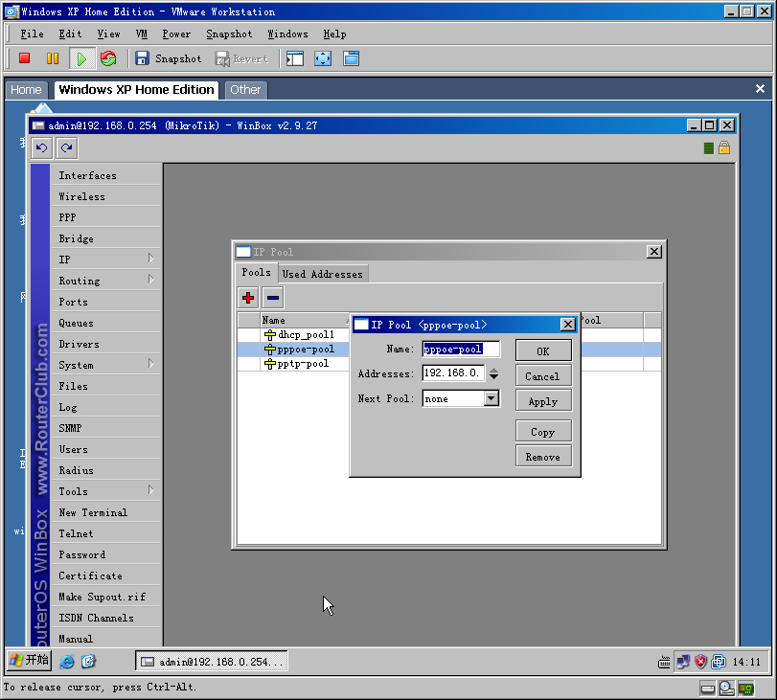Switch to the Other tab

click(x=245, y=90)
